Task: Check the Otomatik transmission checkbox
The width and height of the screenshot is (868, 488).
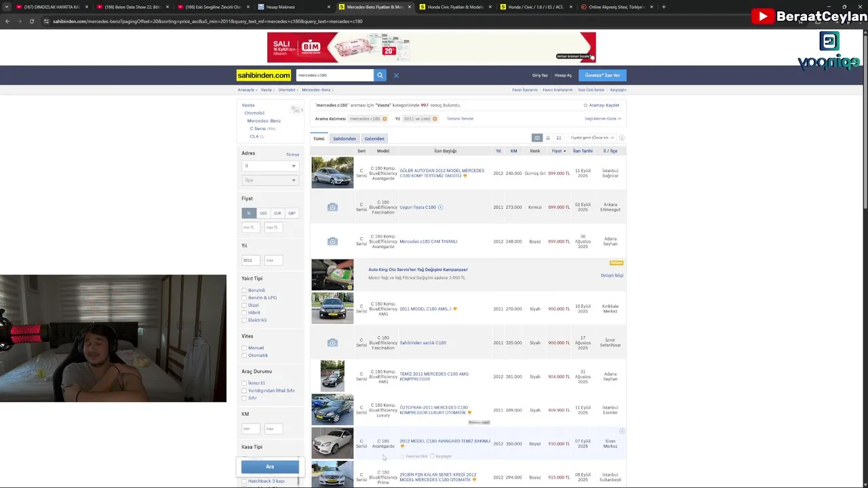Action: click(244, 355)
